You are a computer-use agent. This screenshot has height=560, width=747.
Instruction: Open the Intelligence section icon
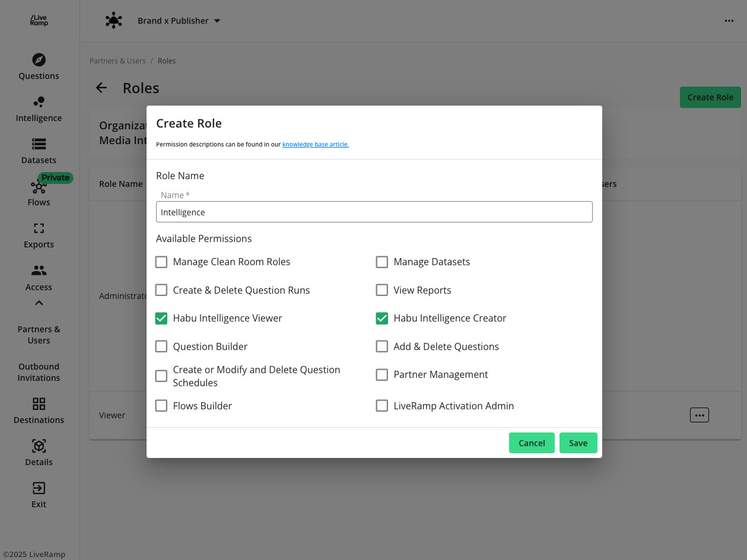click(x=39, y=102)
